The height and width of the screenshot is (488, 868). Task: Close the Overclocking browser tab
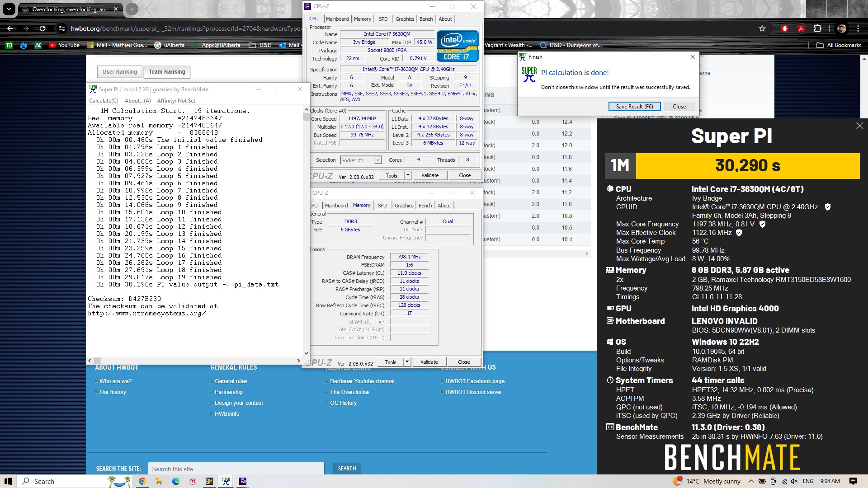coord(116,9)
